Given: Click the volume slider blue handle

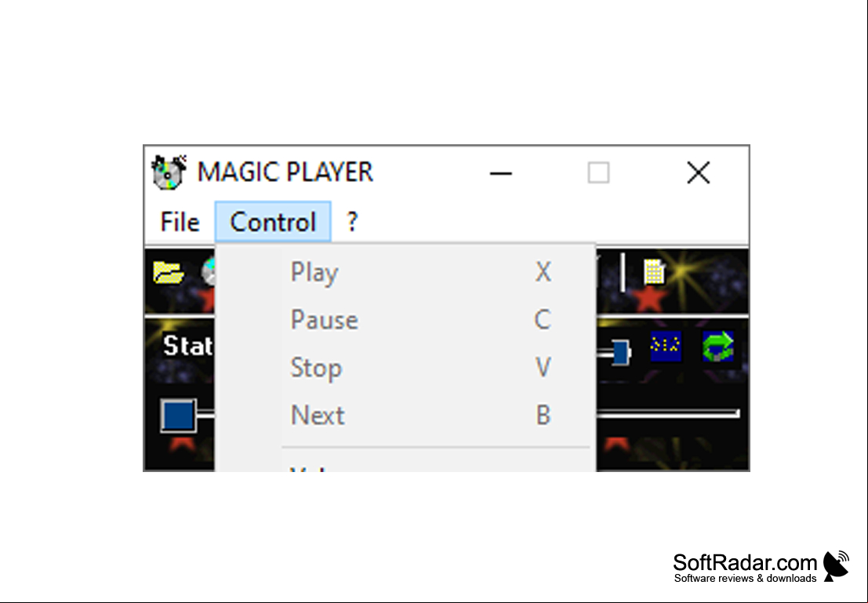Looking at the screenshot, I should (x=620, y=353).
